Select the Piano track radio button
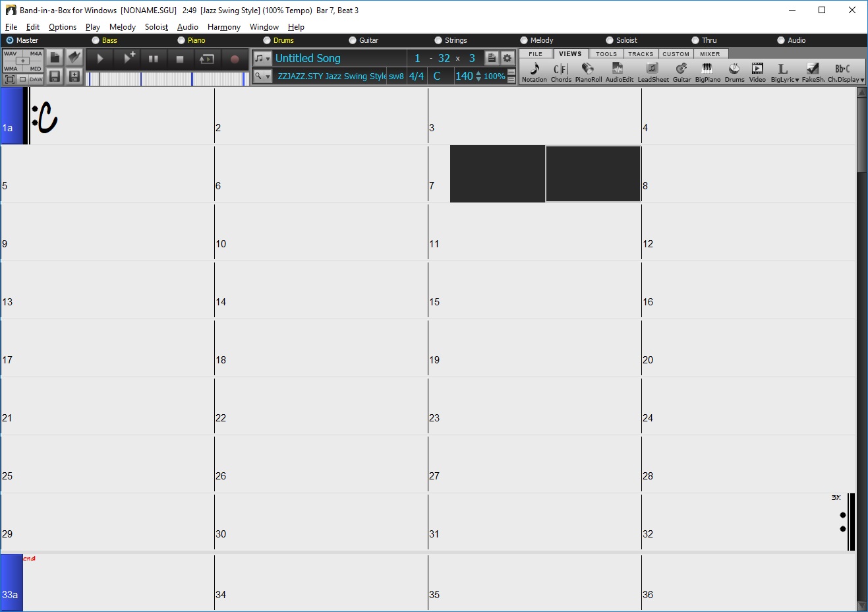868x612 pixels. [x=181, y=40]
